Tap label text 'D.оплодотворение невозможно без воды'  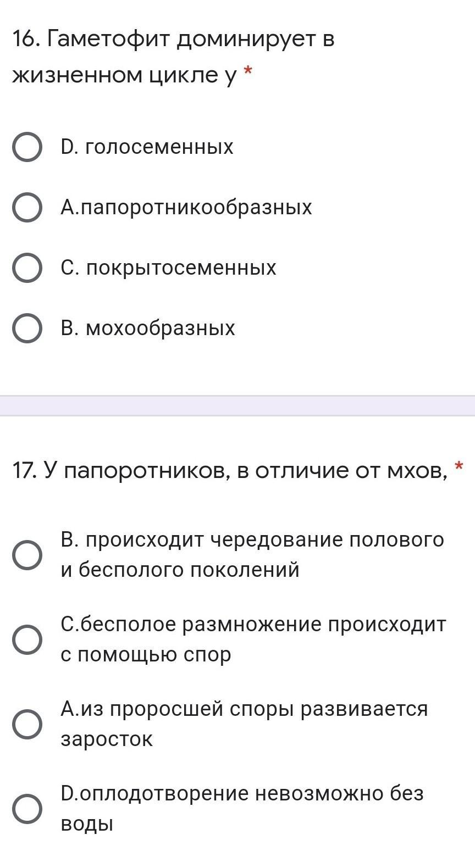pyautogui.click(x=242, y=794)
